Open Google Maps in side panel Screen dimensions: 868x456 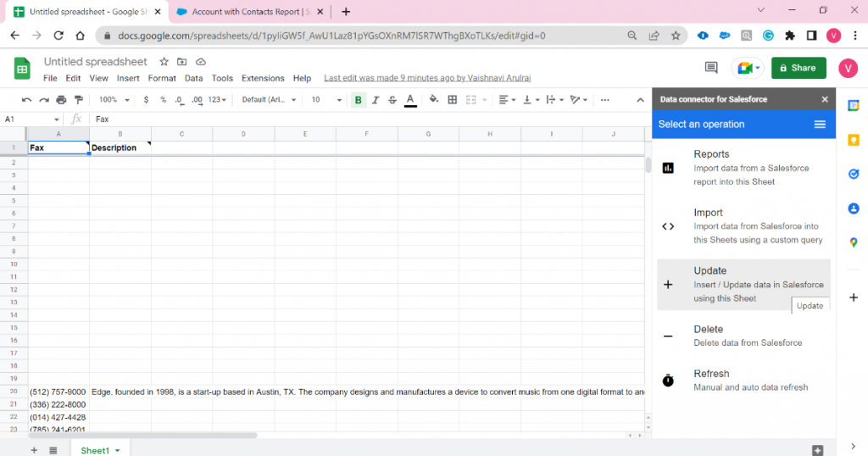click(x=854, y=242)
